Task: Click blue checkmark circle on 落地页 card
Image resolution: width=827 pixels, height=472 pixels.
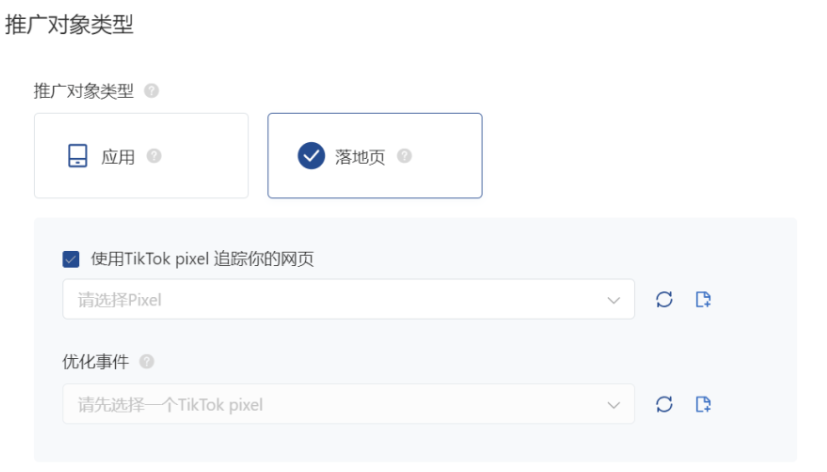Action: [311, 156]
